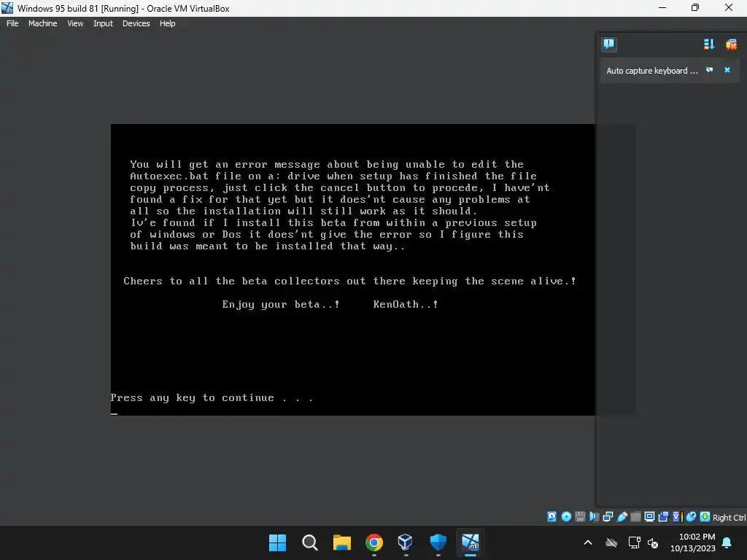Open File Explorer from taskbar
Image resolution: width=747 pixels, height=560 pixels.
pos(342,542)
